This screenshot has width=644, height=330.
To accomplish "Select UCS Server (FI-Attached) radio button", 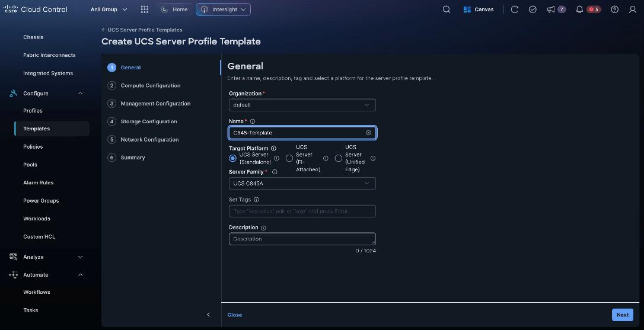I will [x=289, y=158].
